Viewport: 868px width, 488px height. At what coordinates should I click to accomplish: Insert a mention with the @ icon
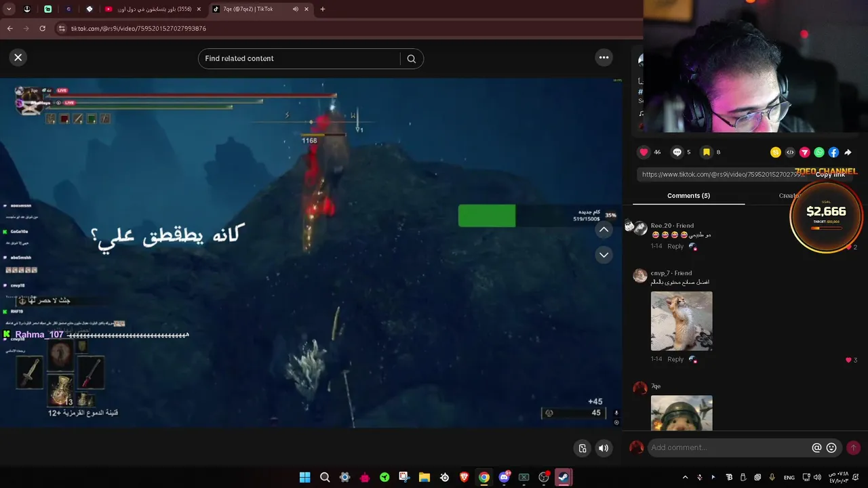point(816,448)
